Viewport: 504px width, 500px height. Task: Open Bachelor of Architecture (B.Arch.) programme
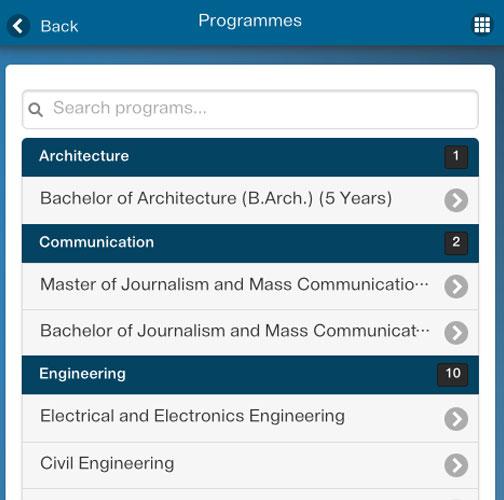[250, 200]
